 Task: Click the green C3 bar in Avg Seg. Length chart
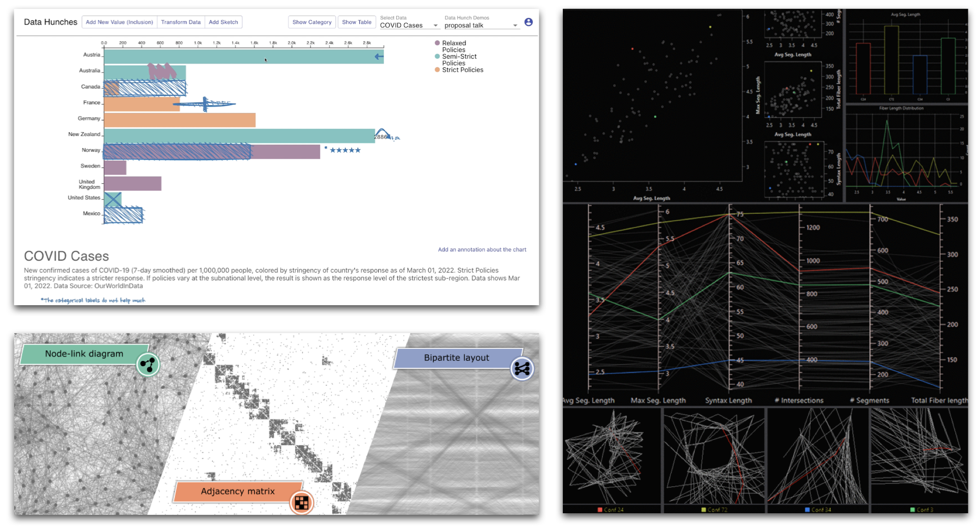click(x=948, y=66)
